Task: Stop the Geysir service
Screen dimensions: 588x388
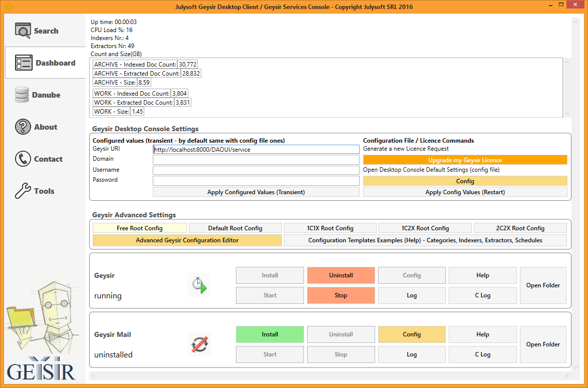Action: pyautogui.click(x=341, y=295)
